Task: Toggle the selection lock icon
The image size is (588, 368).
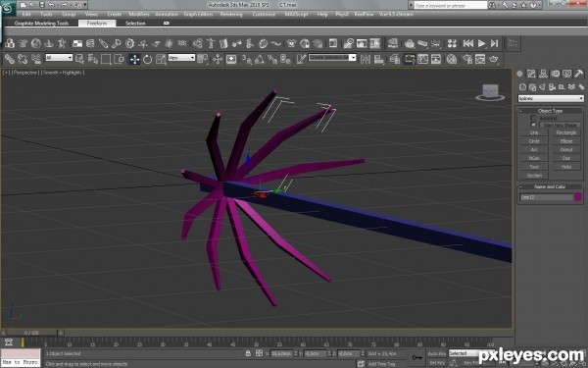Action: click(x=248, y=353)
